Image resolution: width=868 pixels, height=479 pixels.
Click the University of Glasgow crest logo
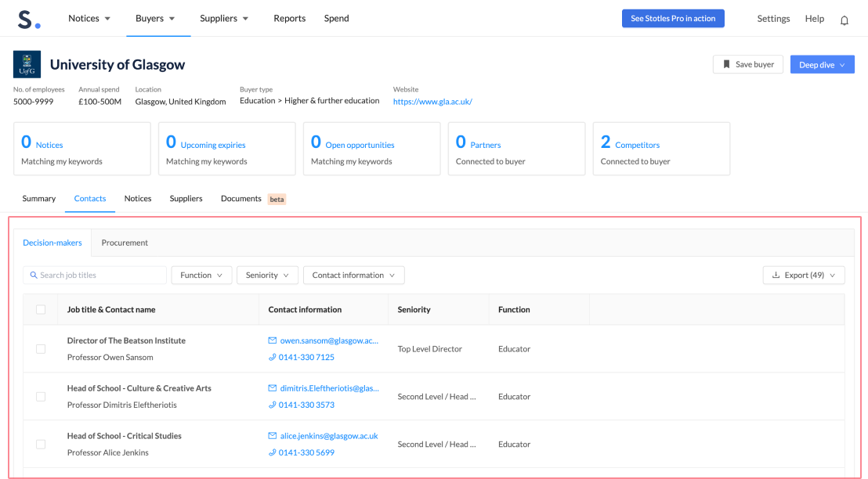pos(27,65)
